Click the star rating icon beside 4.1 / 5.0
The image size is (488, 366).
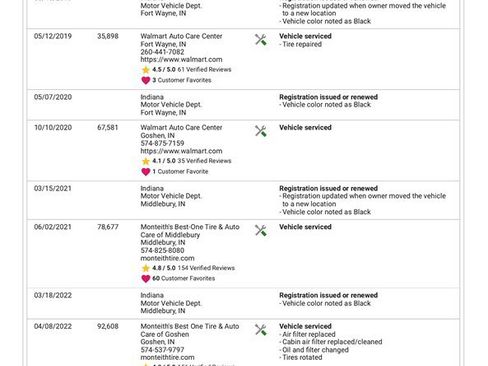coord(146,161)
